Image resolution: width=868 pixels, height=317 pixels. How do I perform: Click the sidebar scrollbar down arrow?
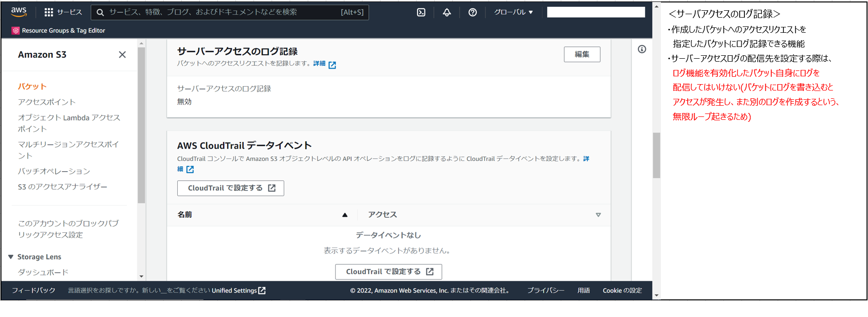(x=142, y=277)
